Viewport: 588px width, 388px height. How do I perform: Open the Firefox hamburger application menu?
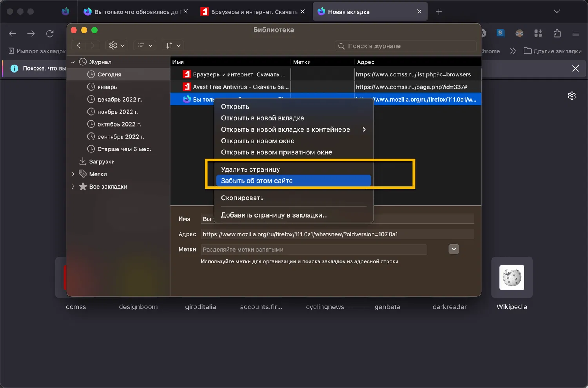(x=575, y=33)
